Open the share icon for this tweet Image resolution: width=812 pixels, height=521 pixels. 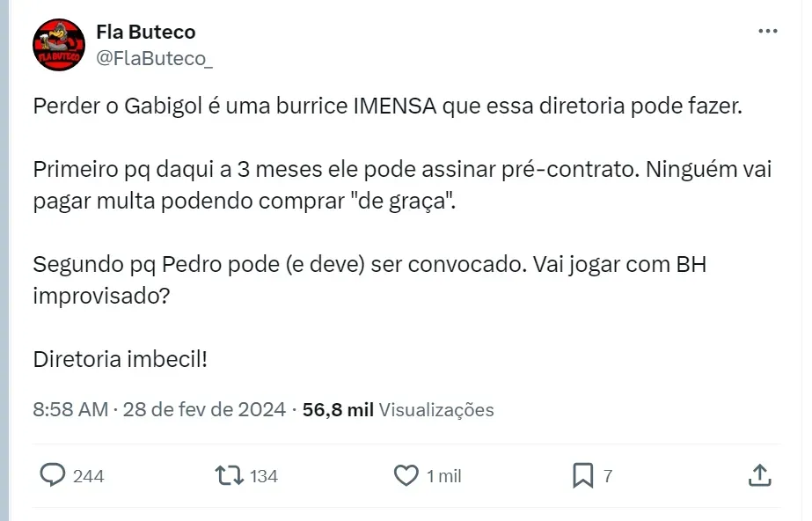coord(758,476)
